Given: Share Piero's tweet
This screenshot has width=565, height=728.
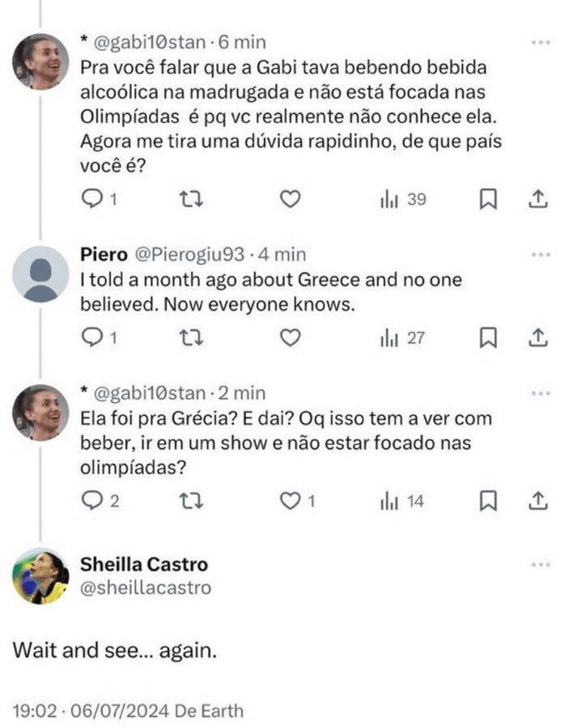Looking at the screenshot, I should pyautogui.click(x=538, y=338).
